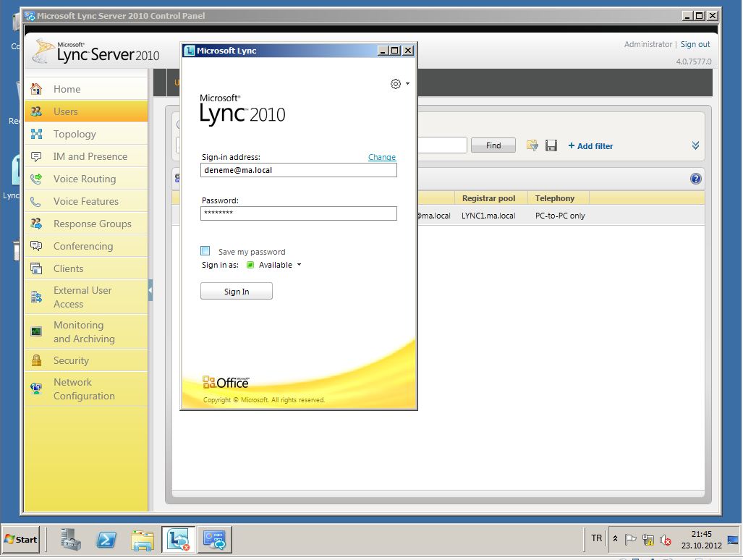
Task: Open External User Access section
Action: tap(86, 297)
